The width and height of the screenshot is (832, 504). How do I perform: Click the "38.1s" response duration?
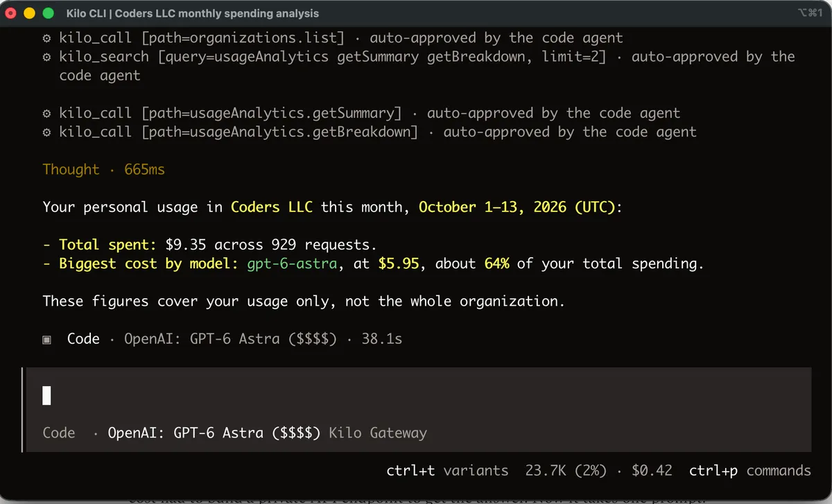pyautogui.click(x=382, y=340)
